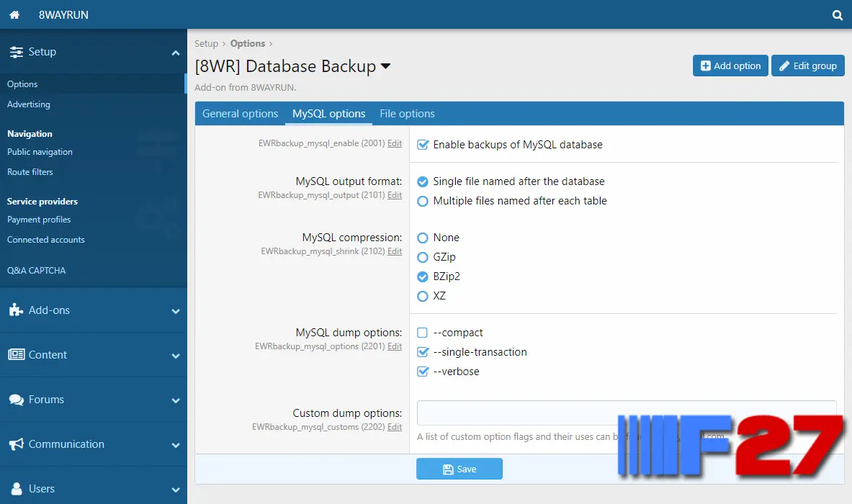This screenshot has width=852, height=504.
Task: Switch to the General options tab
Action: tap(240, 114)
